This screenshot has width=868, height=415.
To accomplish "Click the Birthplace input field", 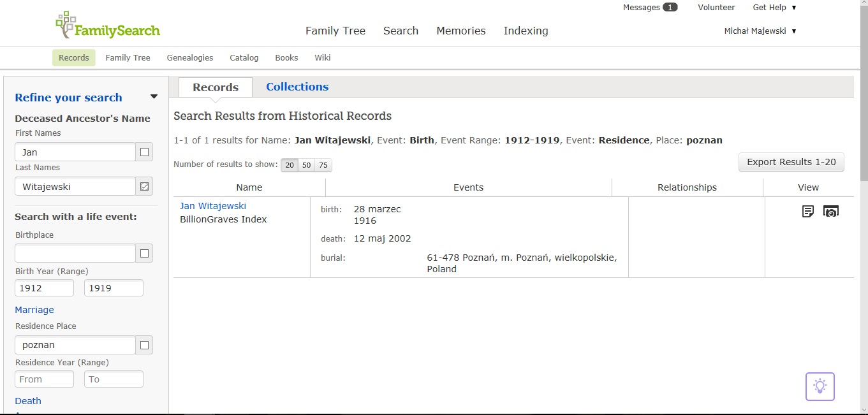I will pos(75,254).
